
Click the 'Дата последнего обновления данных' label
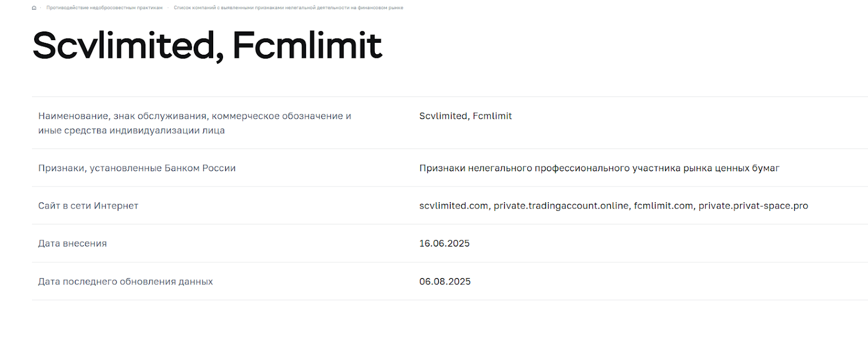click(x=125, y=282)
